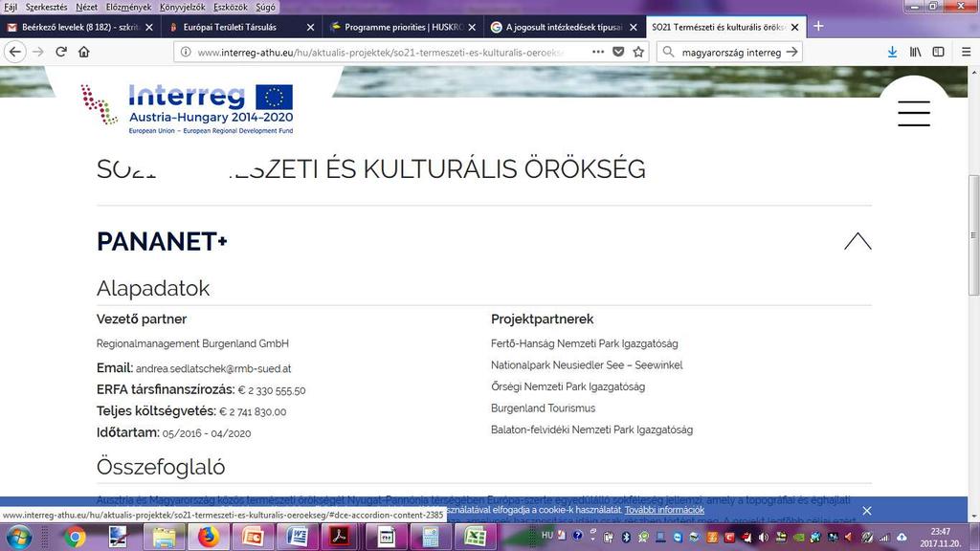Click the 05/2016 - 04/2020 duration

[207, 433]
